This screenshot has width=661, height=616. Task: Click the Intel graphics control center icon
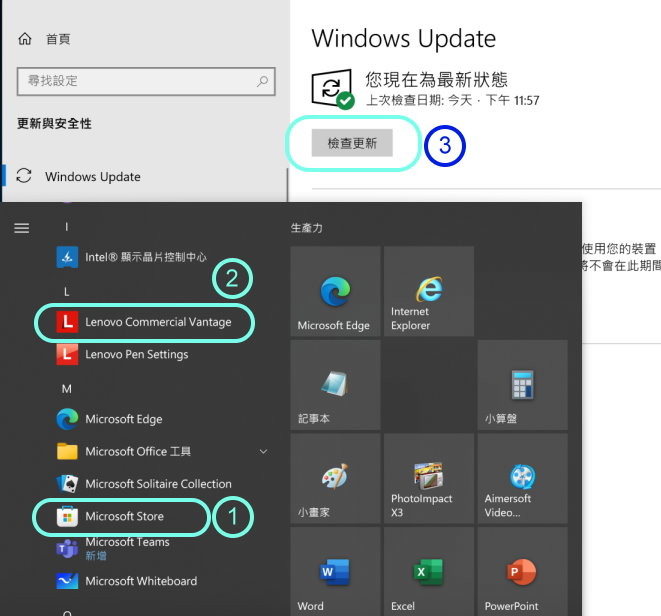coord(67,257)
